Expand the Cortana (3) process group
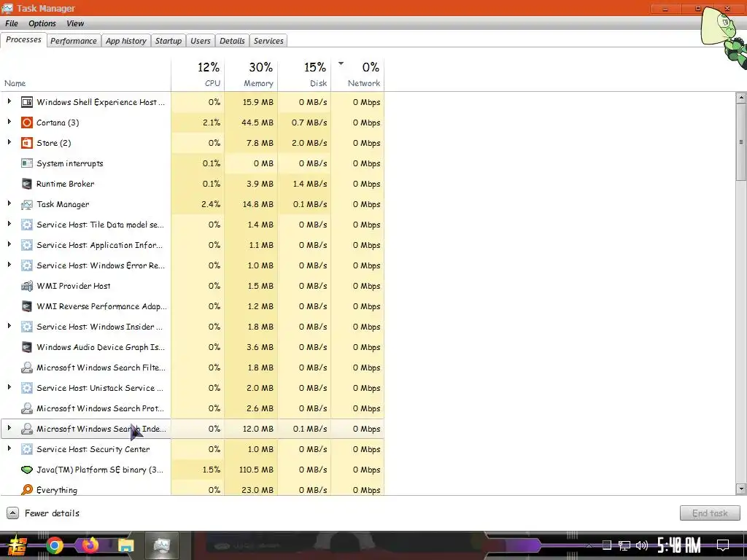The width and height of the screenshot is (747, 560). tap(9, 122)
